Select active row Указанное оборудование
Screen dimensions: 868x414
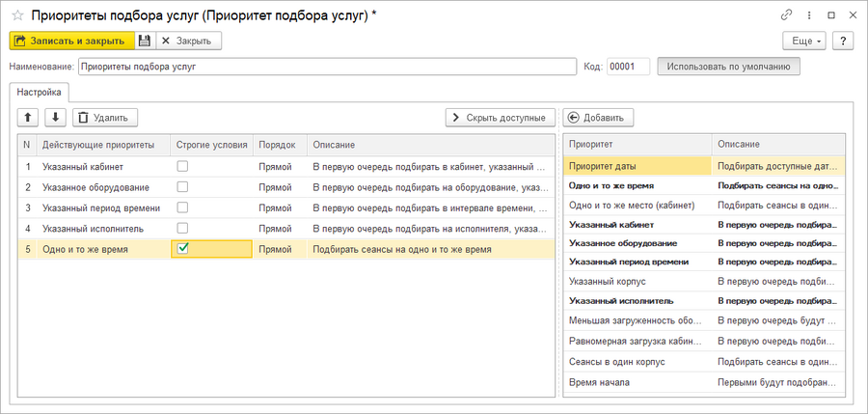click(285, 187)
